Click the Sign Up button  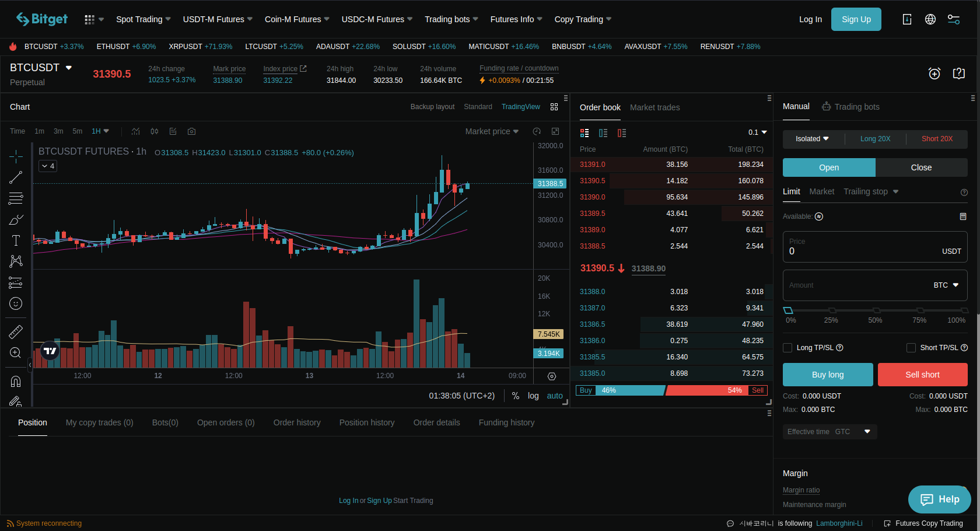856,19
